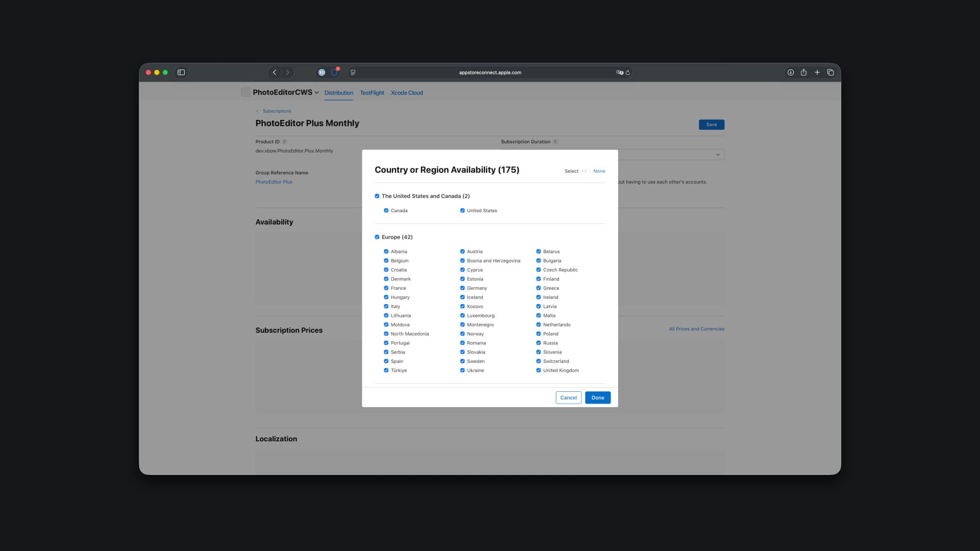Viewport: 980px width, 551px height.
Task: Click the Done button
Action: pyautogui.click(x=597, y=397)
